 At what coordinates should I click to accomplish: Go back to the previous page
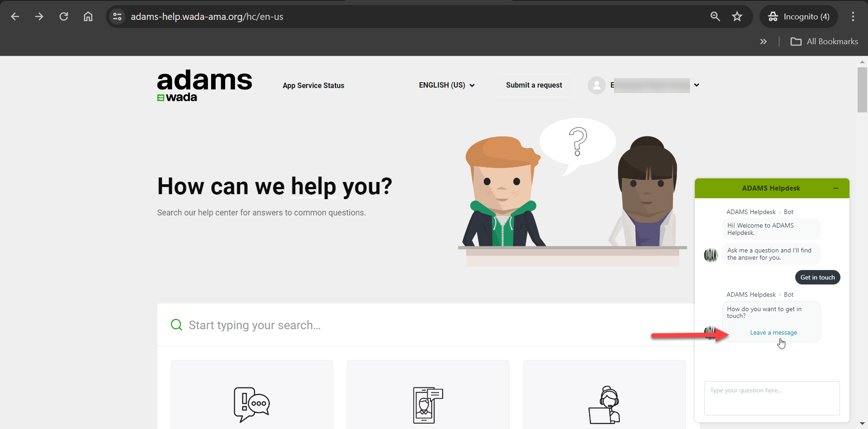click(x=15, y=17)
